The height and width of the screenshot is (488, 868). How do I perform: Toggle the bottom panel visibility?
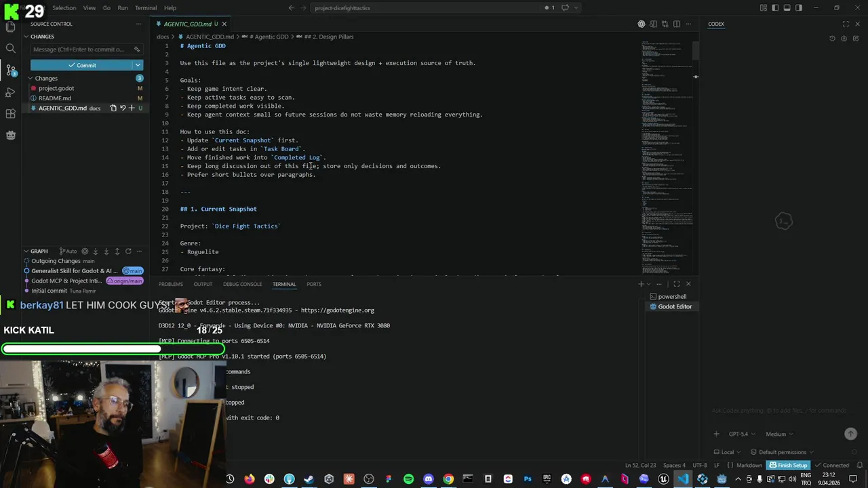(x=787, y=8)
